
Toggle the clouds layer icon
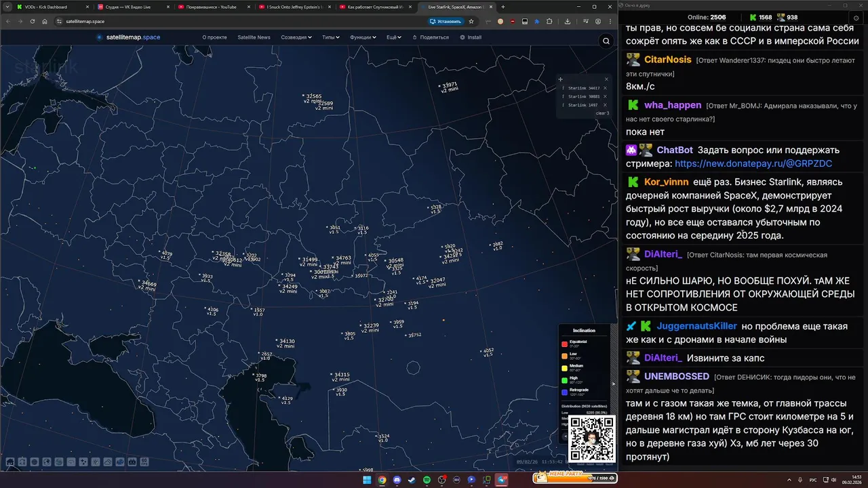[x=108, y=462]
